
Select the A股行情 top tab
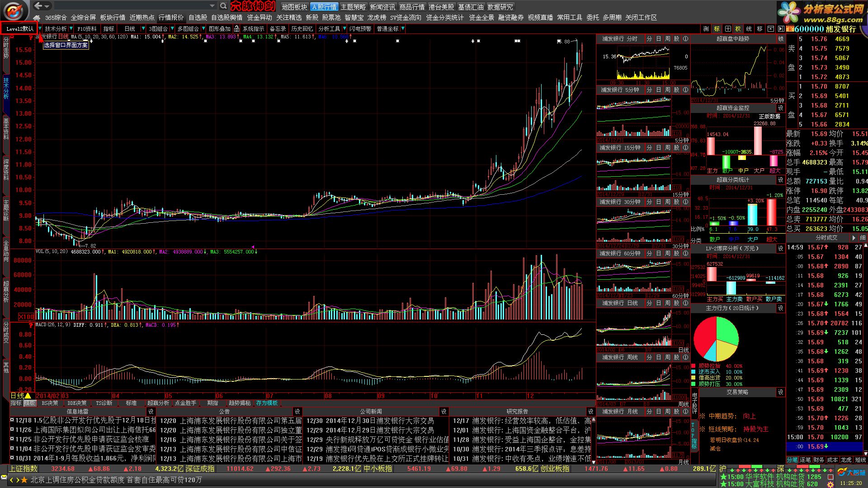[324, 7]
